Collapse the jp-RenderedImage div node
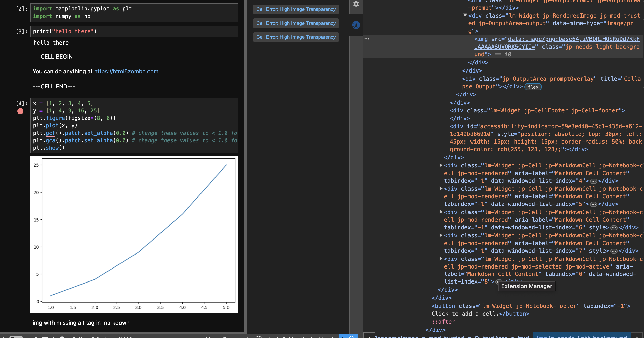 [465, 15]
